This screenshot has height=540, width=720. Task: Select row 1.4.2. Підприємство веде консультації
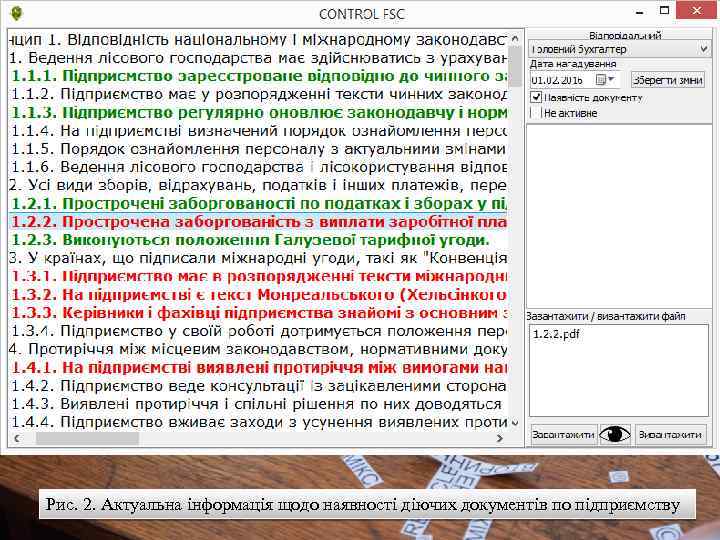tap(258, 386)
